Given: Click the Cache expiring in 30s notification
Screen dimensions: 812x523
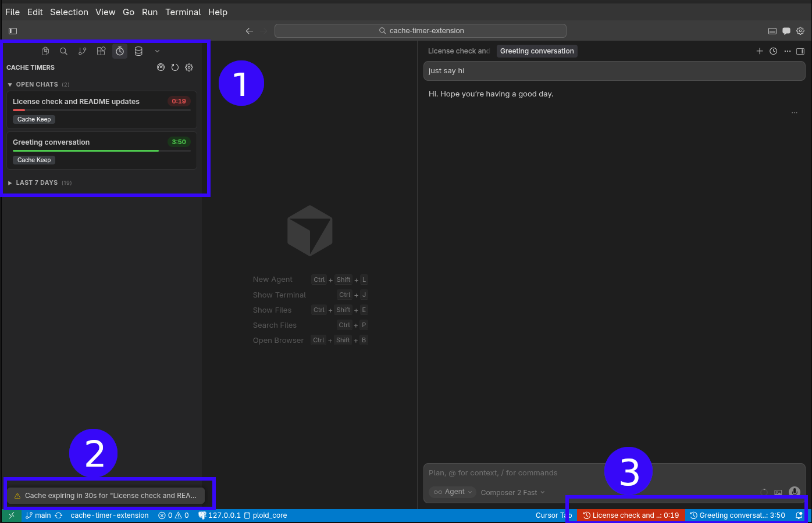Looking at the screenshot, I should point(106,496).
